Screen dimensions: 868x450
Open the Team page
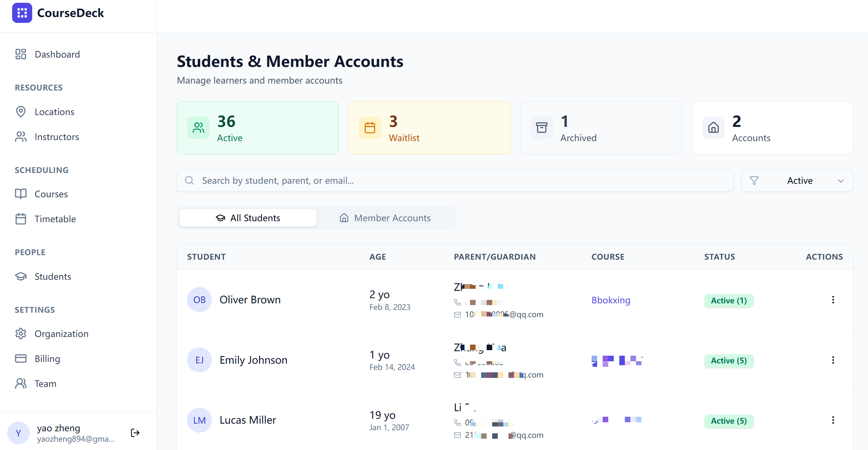point(45,384)
